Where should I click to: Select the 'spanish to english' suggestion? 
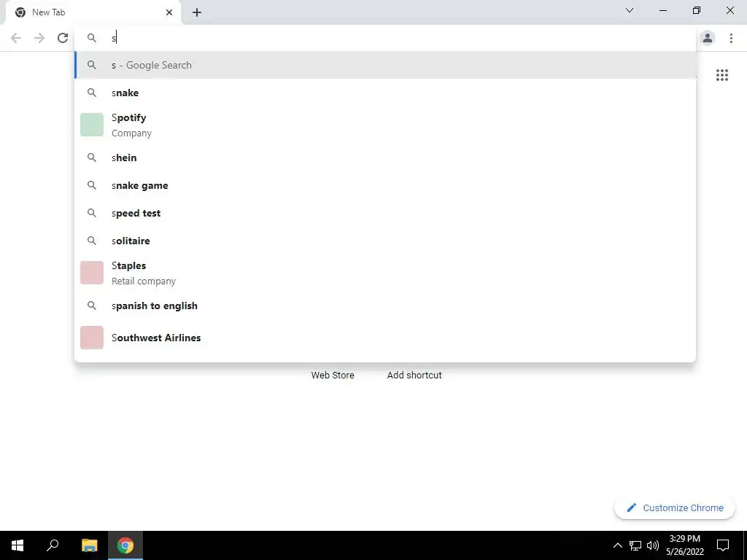(x=385, y=306)
